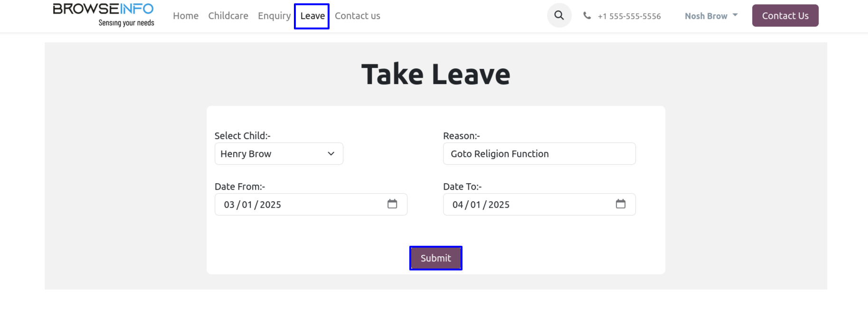
Task: Open the Contact us navbar link
Action: pos(358,16)
